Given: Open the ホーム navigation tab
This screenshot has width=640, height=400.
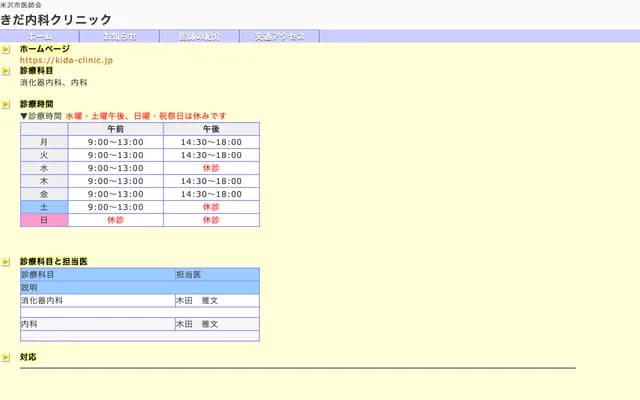Looking at the screenshot, I should [40, 36].
